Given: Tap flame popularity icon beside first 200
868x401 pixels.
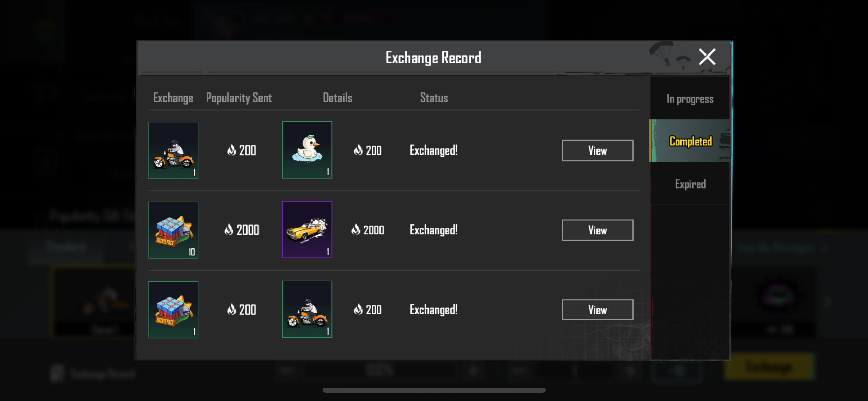Looking at the screenshot, I should coord(232,150).
